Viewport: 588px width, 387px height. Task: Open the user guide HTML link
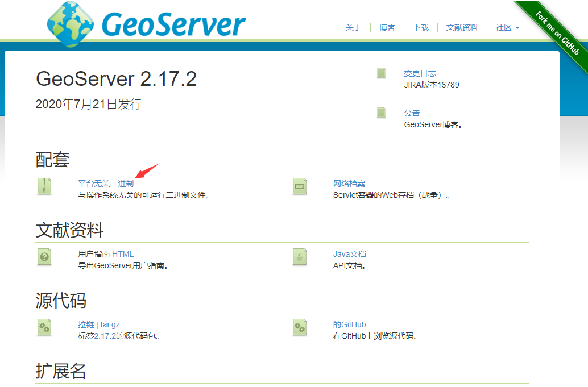tap(123, 254)
